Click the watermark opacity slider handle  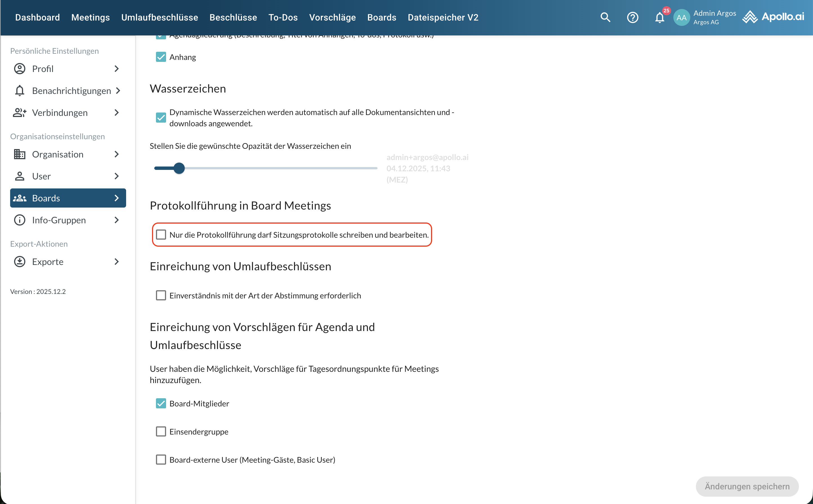pyautogui.click(x=179, y=168)
